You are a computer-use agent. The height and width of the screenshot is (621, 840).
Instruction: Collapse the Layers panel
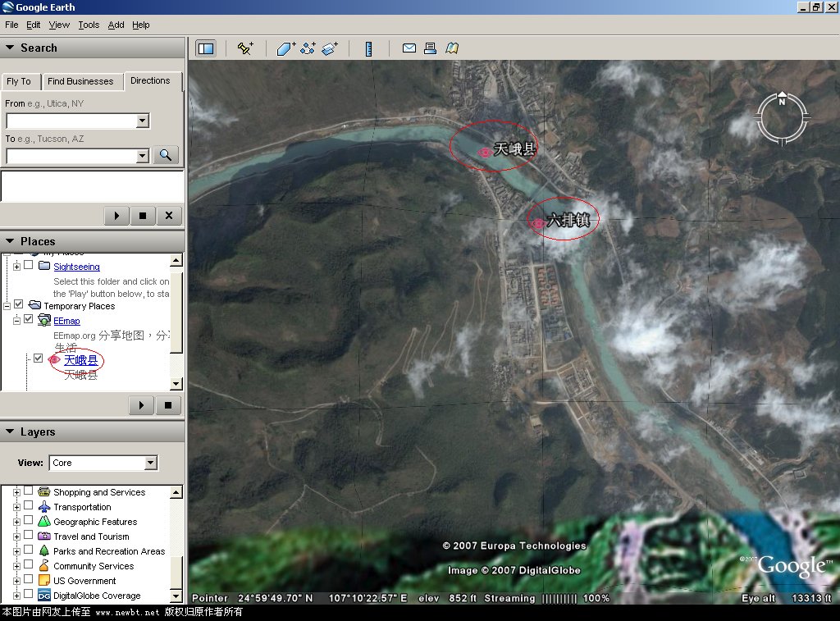pyautogui.click(x=10, y=432)
